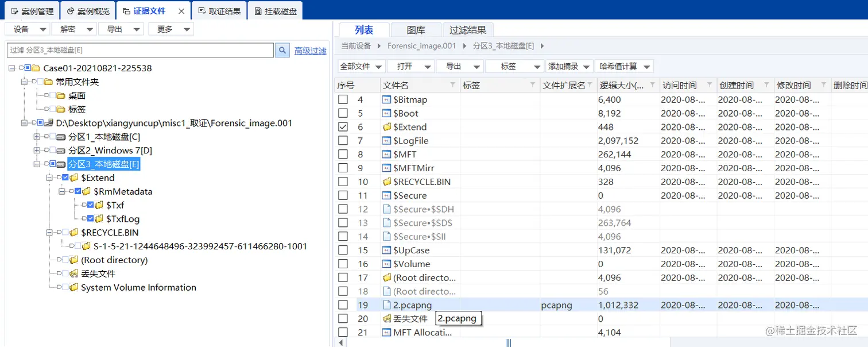Click the 分区2_Windows 7[D] drive icon
This screenshot has height=347, width=868.
pos(61,151)
